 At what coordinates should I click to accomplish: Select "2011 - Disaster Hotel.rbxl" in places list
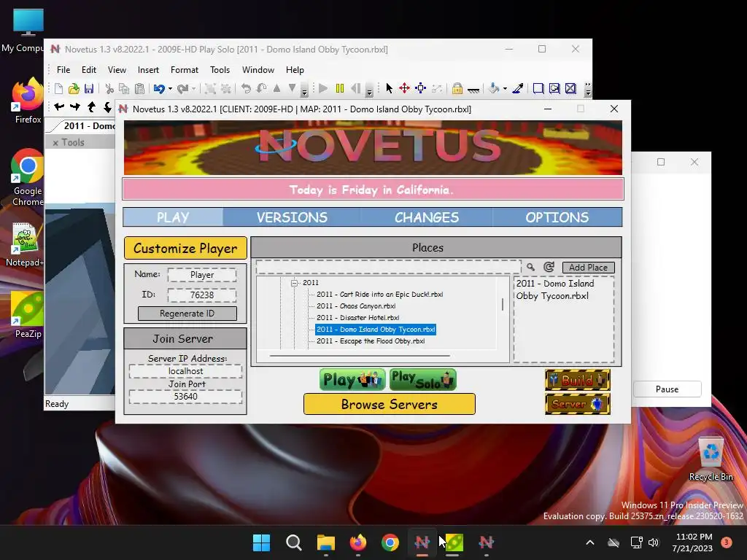click(x=357, y=318)
